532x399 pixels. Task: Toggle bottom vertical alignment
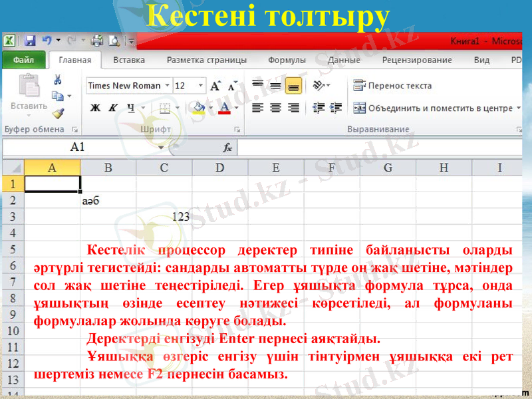(293, 85)
